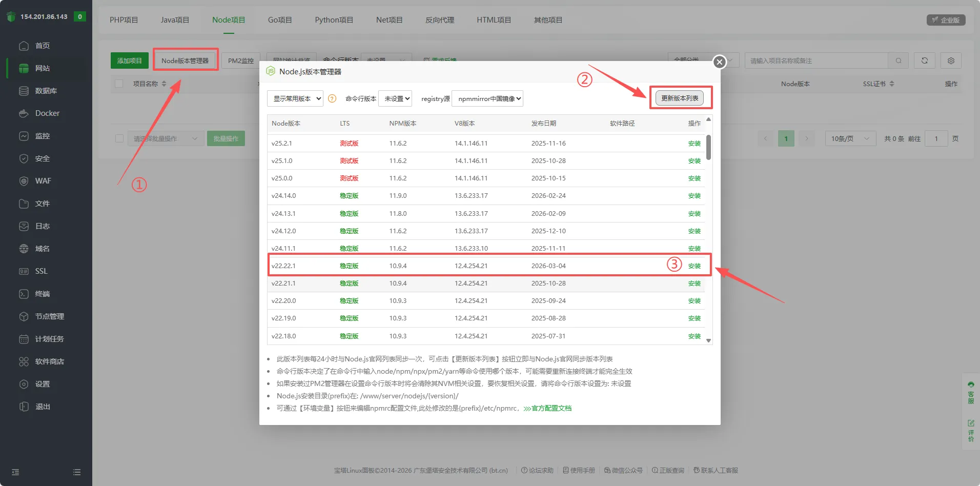Install Node version v22.22.1
The height and width of the screenshot is (486, 980).
pyautogui.click(x=694, y=266)
